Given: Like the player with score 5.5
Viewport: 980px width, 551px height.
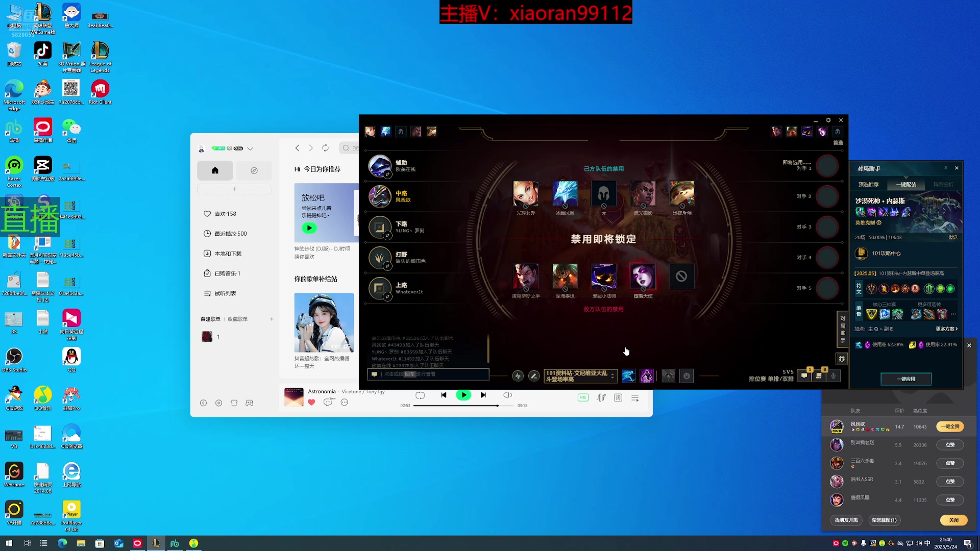Looking at the screenshot, I should pos(950,445).
